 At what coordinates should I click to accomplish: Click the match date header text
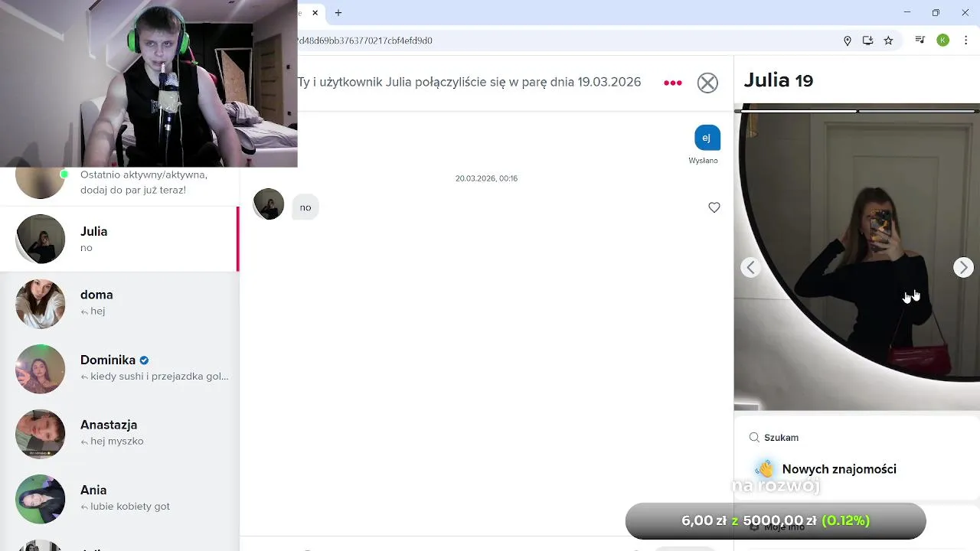469,82
